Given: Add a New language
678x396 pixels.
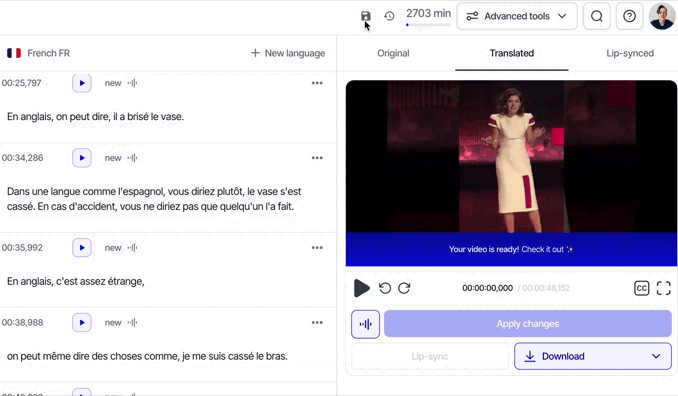Looking at the screenshot, I should tap(288, 53).
